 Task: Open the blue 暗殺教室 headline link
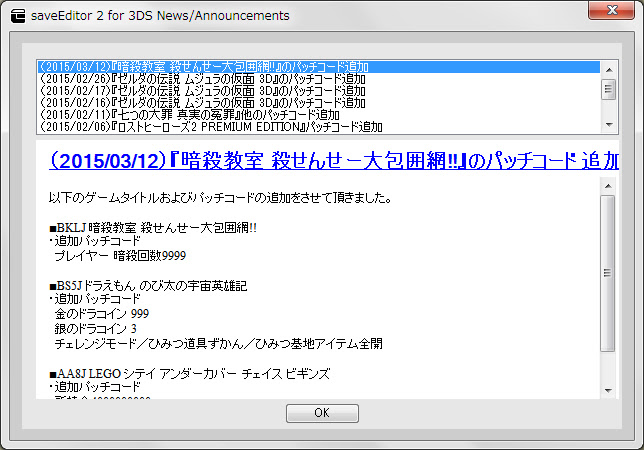click(334, 160)
